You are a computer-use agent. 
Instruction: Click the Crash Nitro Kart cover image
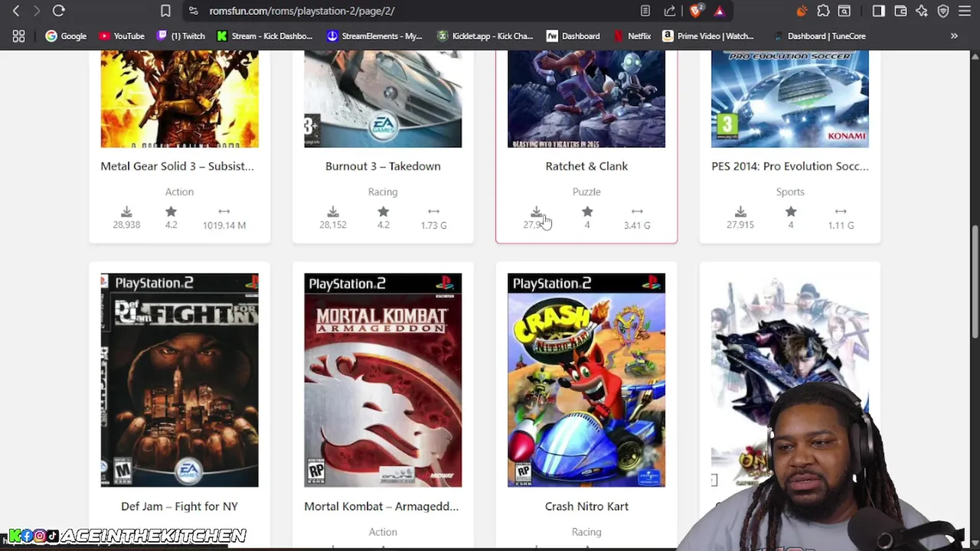point(586,380)
